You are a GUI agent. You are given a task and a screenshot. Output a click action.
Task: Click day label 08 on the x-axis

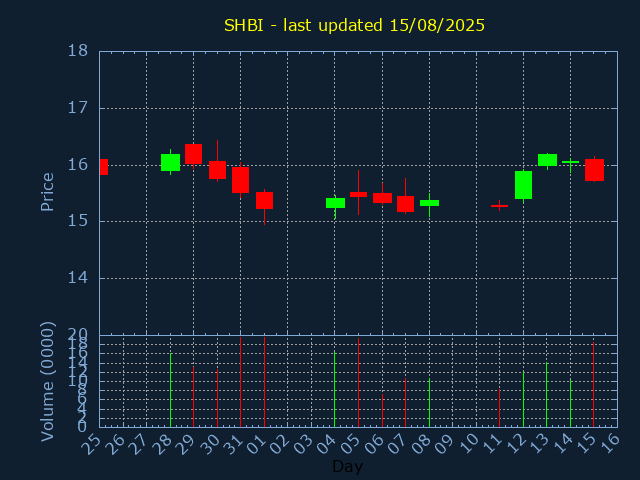[x=421, y=444]
